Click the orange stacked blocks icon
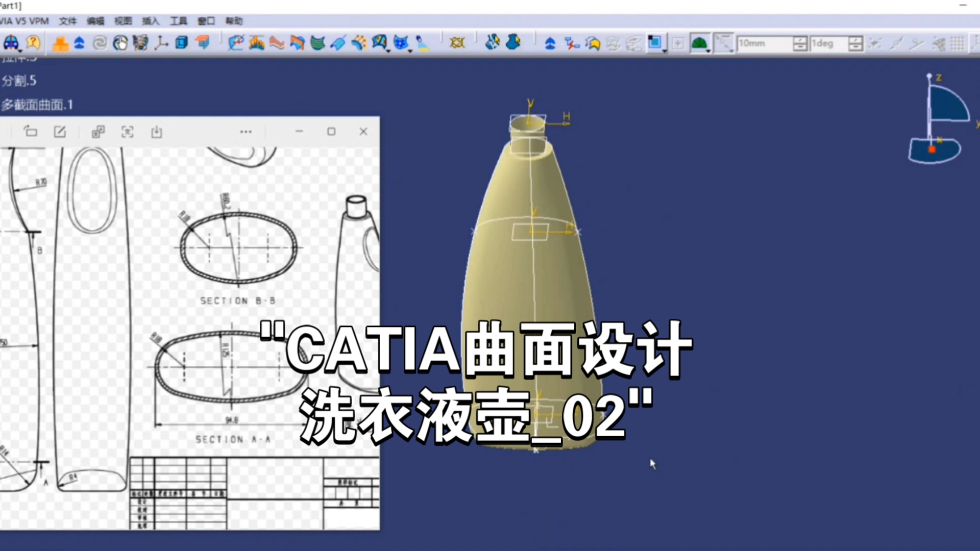980x551 pixels. pos(60,43)
